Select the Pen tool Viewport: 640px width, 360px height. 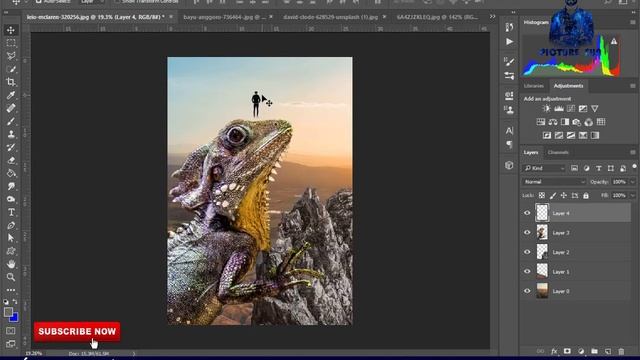[x=11, y=225]
